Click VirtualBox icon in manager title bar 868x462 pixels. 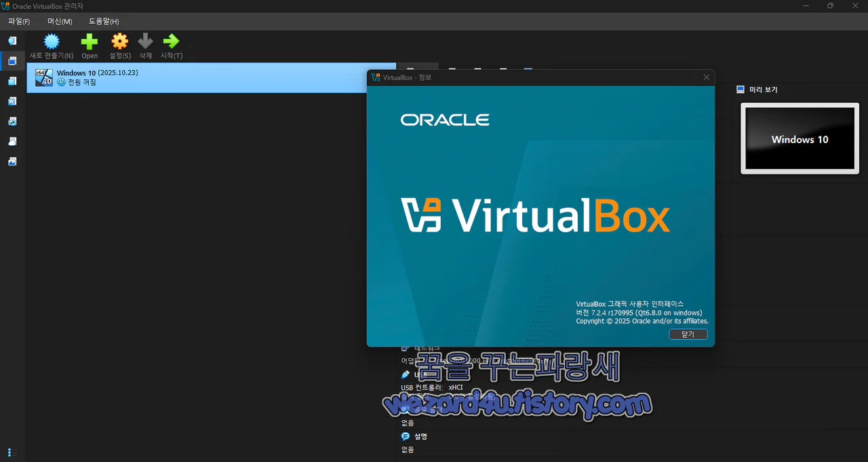point(6,6)
